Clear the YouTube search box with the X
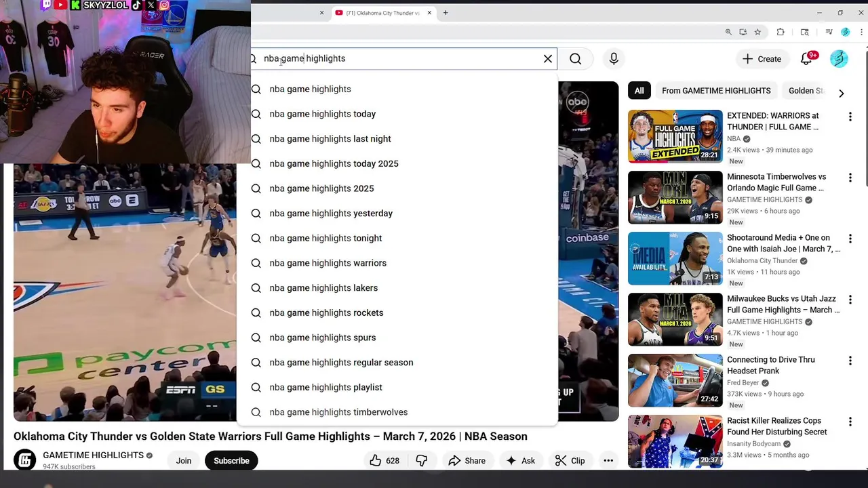Viewport: 868px width, 488px height. coord(548,59)
